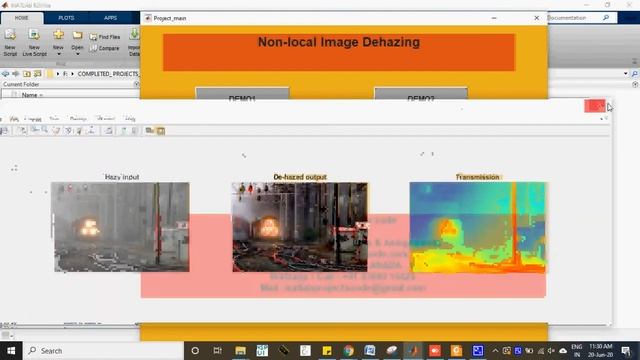This screenshot has height=360, width=640.
Task: Click the Transmission map image
Action: (478, 227)
